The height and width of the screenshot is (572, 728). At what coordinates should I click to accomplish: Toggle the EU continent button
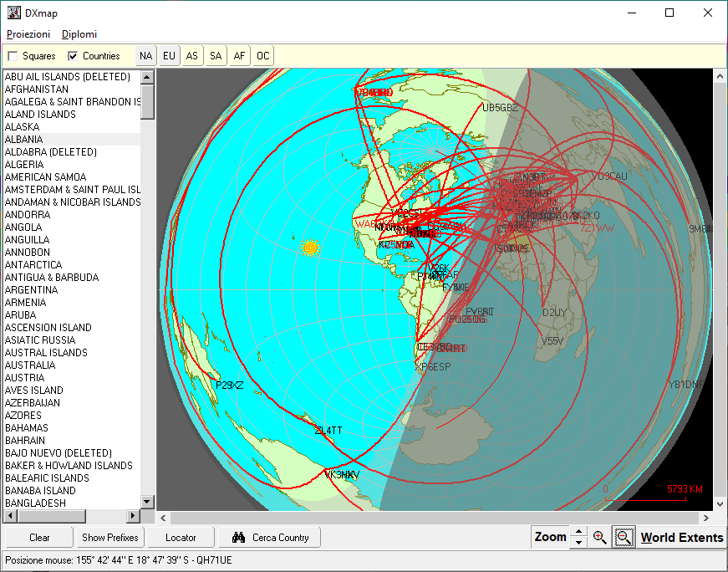169,56
